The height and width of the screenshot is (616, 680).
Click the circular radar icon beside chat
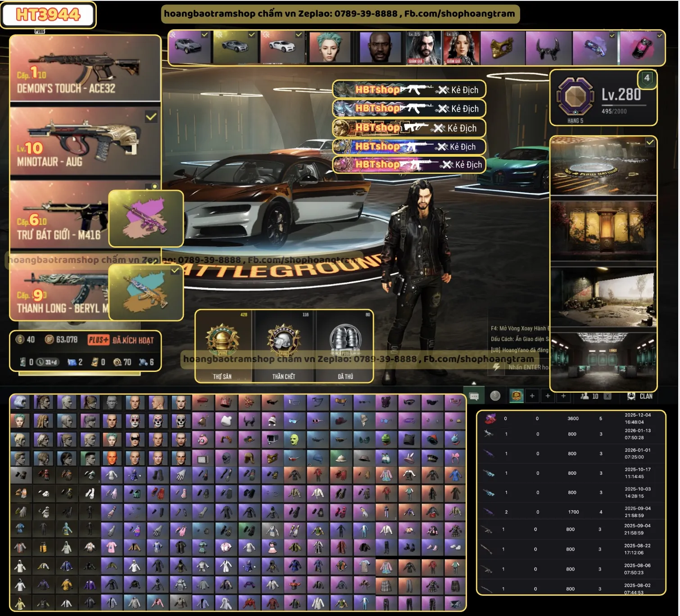495,396
